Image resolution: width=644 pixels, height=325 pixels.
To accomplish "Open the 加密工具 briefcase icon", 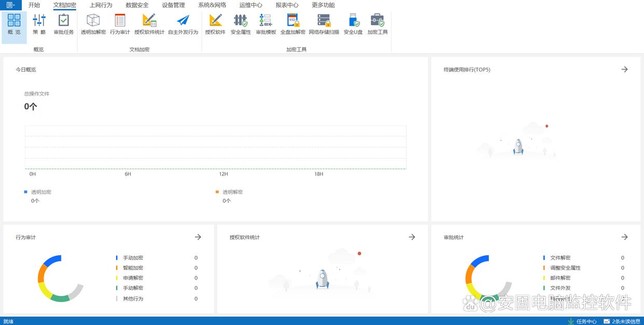I will click(377, 24).
